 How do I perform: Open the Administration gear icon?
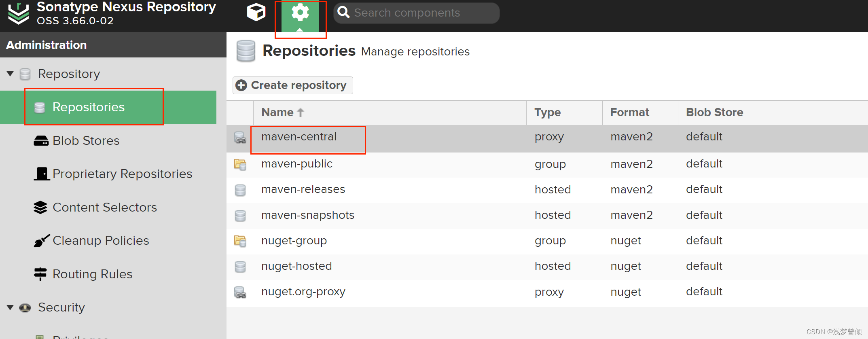pyautogui.click(x=300, y=13)
